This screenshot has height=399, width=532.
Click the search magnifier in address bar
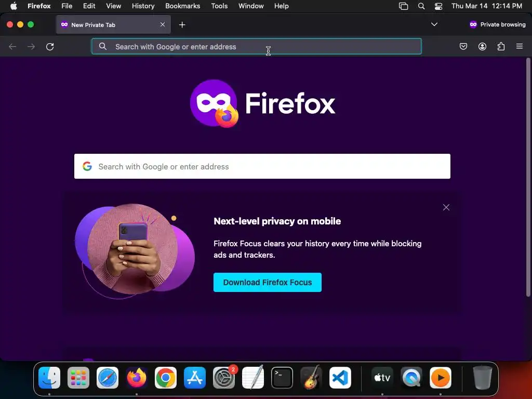(x=103, y=46)
